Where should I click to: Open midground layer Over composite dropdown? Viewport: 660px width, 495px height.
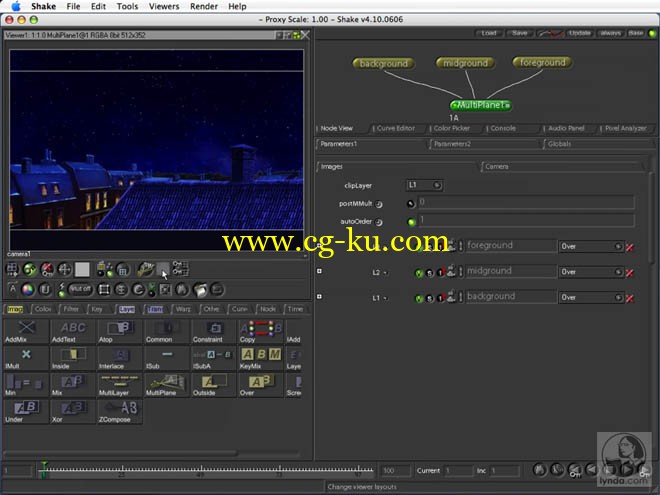[591, 272]
